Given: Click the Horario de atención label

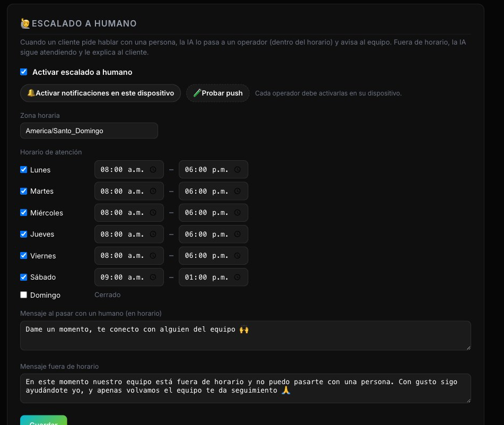Looking at the screenshot, I should pos(51,152).
